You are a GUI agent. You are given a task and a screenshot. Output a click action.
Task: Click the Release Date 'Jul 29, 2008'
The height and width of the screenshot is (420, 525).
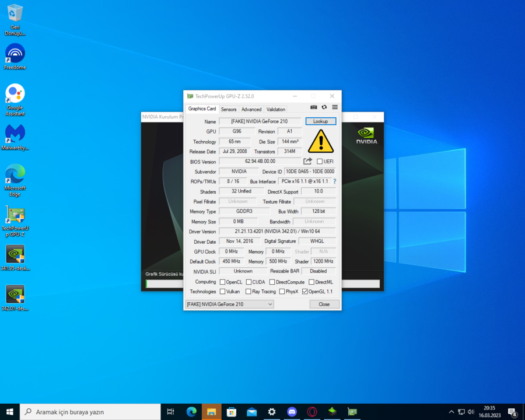click(235, 152)
